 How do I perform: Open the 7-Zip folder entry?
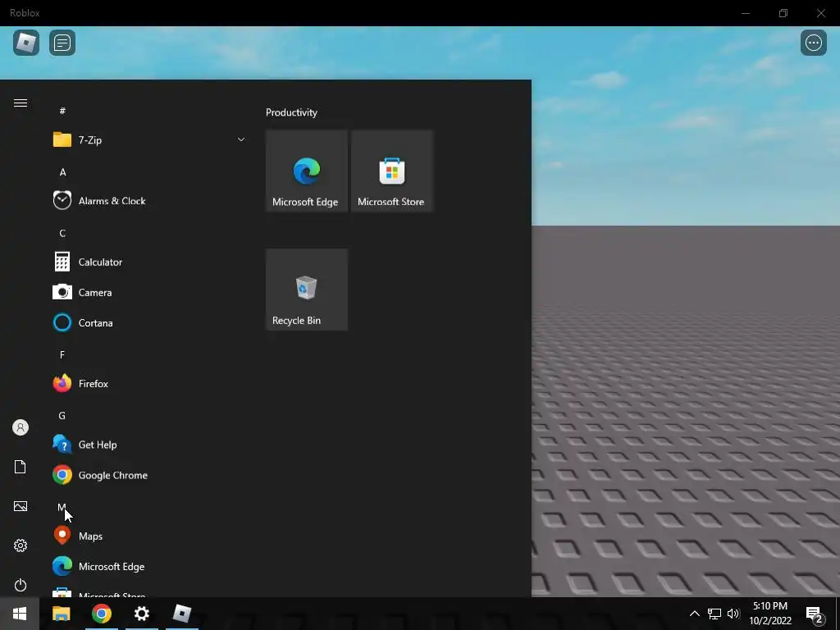tap(149, 139)
